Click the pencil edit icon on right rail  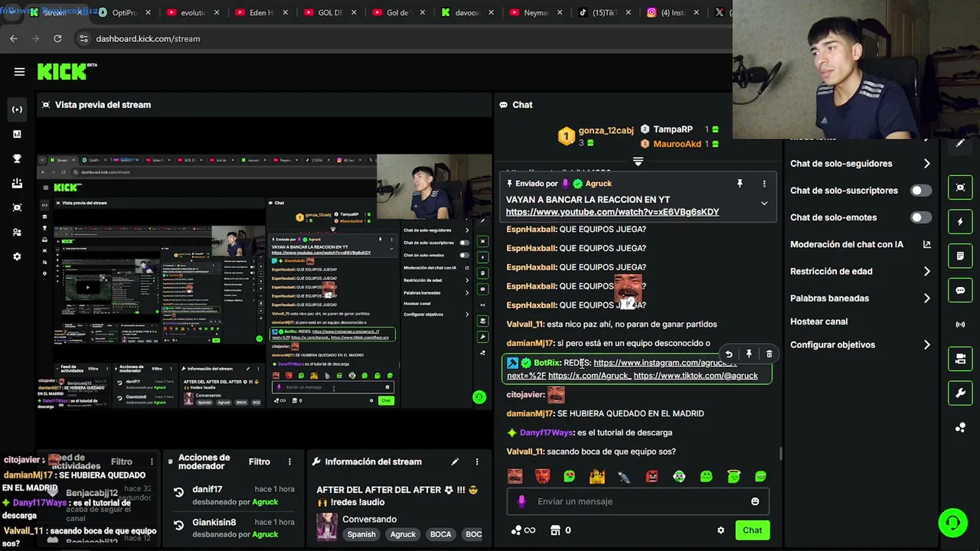960,143
